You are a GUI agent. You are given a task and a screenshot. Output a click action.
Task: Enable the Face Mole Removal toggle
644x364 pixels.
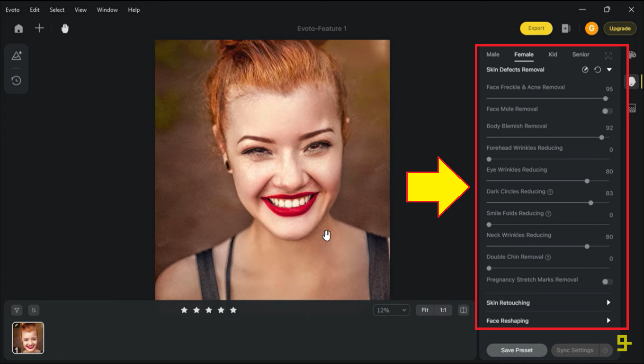(607, 110)
